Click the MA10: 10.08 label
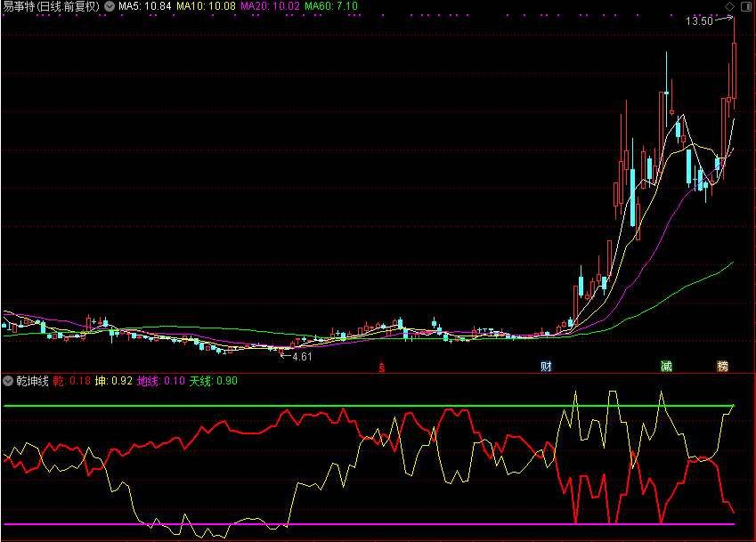Screen dimensions: 756x542 click(x=206, y=6)
